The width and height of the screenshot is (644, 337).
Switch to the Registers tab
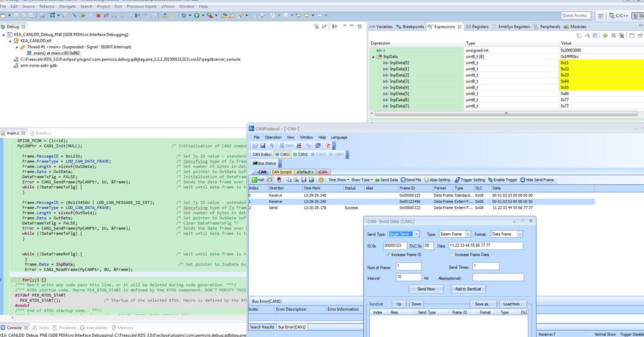tap(477, 26)
